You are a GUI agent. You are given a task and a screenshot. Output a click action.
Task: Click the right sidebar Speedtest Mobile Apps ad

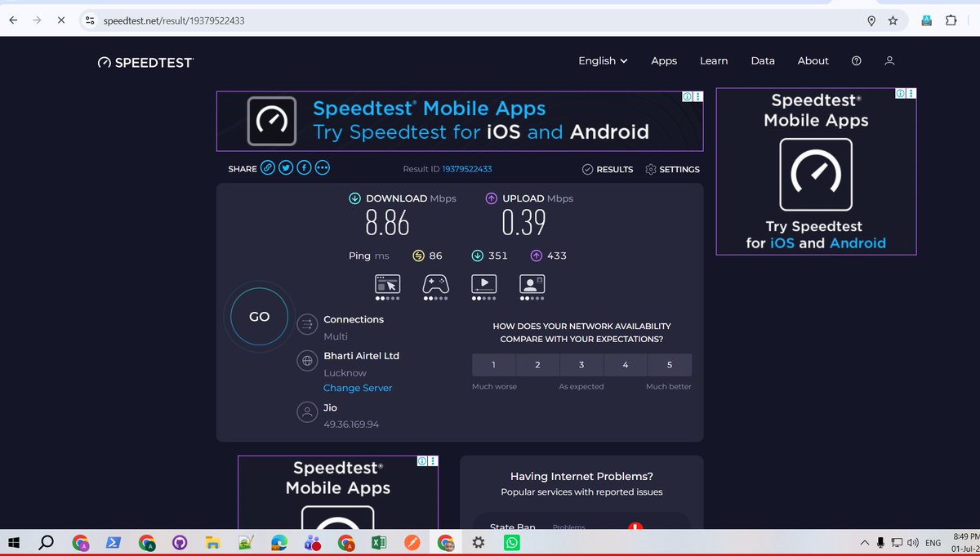coord(816,171)
